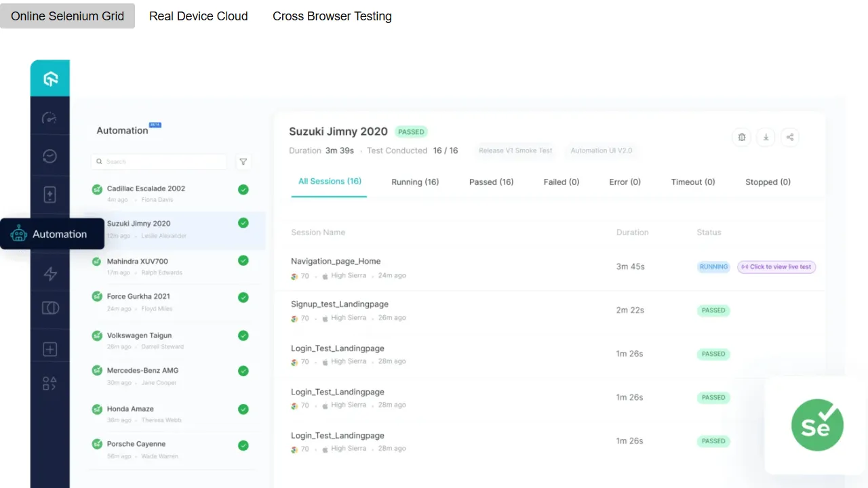Open the split-screen compare icon in sidebar
The width and height of the screenshot is (868, 488).
point(50,308)
